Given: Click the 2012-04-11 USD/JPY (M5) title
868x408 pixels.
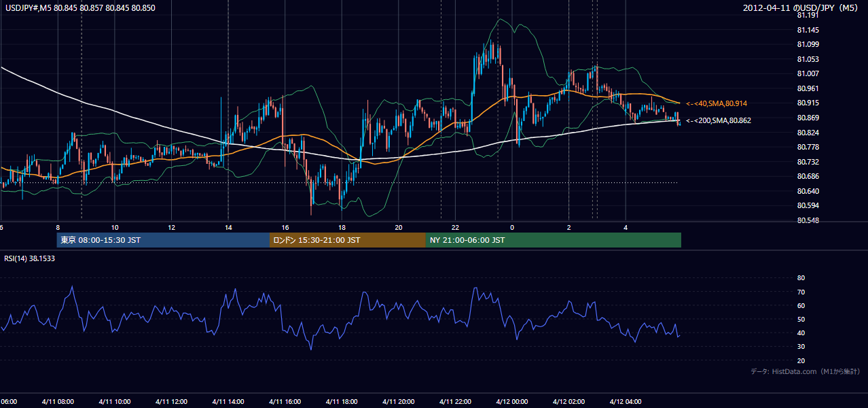Looking at the screenshot, I should pyautogui.click(x=801, y=7).
